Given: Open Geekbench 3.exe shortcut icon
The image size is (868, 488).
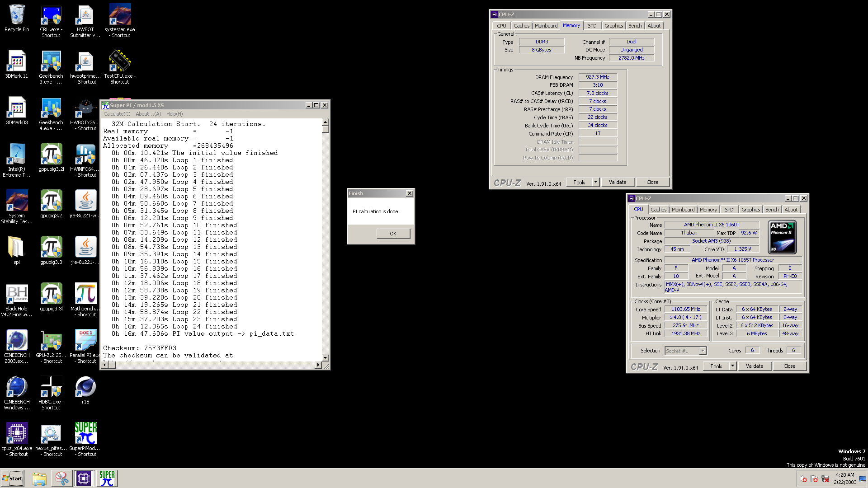Looking at the screenshot, I should click(x=51, y=67).
